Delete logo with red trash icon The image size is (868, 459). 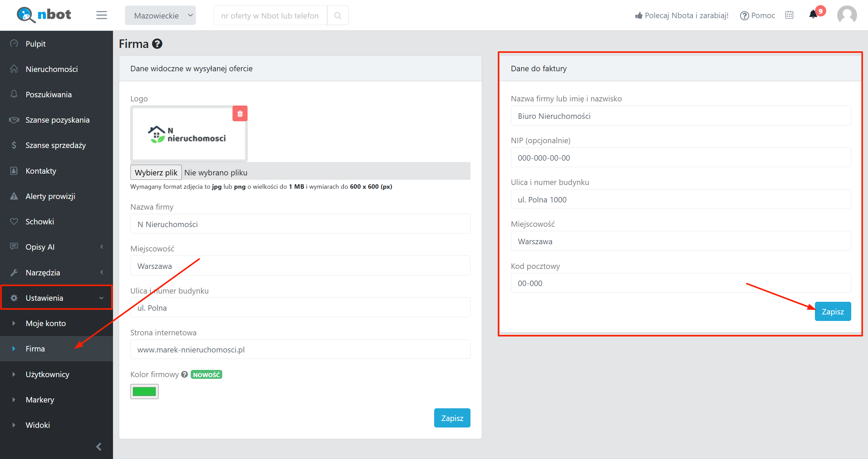tap(240, 114)
